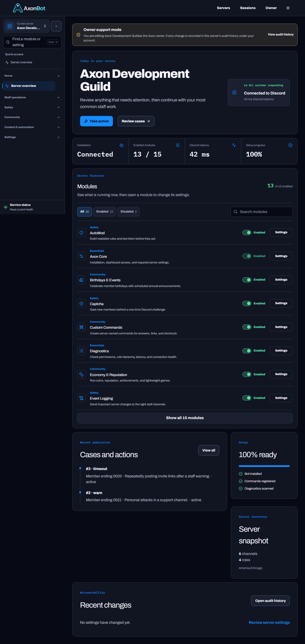The height and width of the screenshot is (644, 305).
Task: Toggle the Captcha module switch
Action: pyautogui.click(x=247, y=303)
